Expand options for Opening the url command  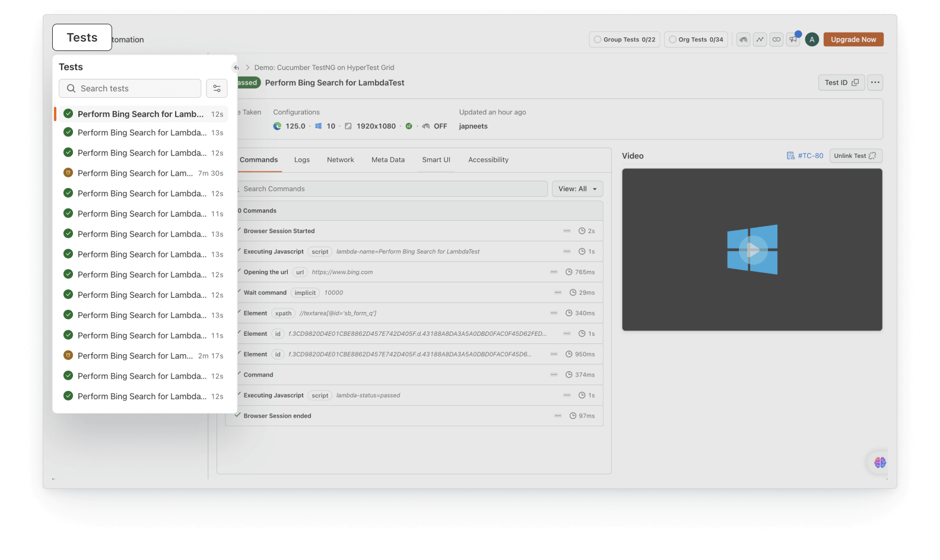pyautogui.click(x=554, y=272)
